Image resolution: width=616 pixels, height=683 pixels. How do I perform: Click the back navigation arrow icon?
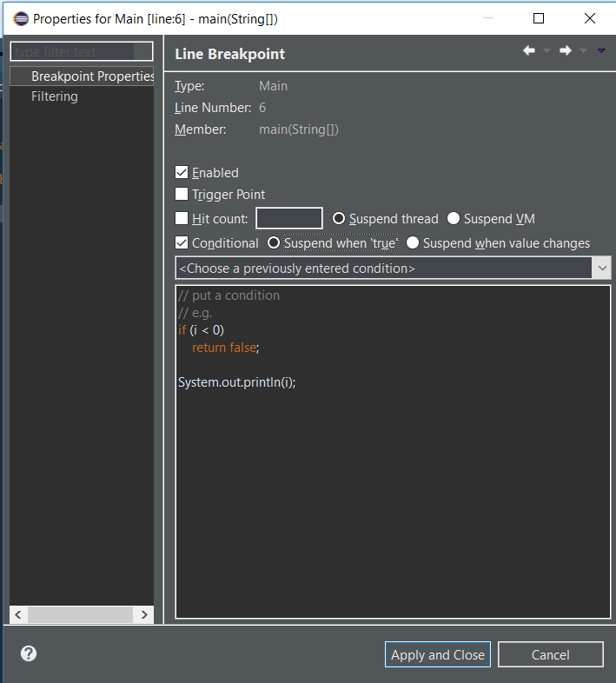[x=529, y=50]
